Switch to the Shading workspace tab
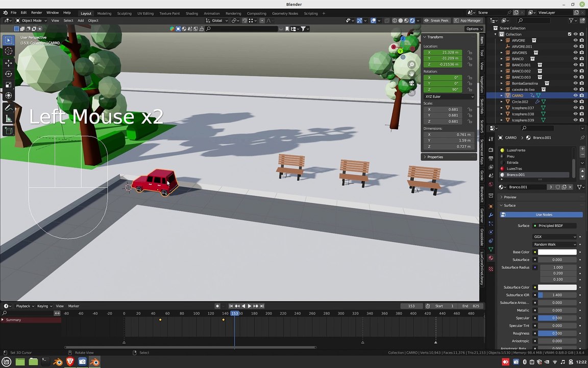The height and width of the screenshot is (368, 588). [191, 13]
